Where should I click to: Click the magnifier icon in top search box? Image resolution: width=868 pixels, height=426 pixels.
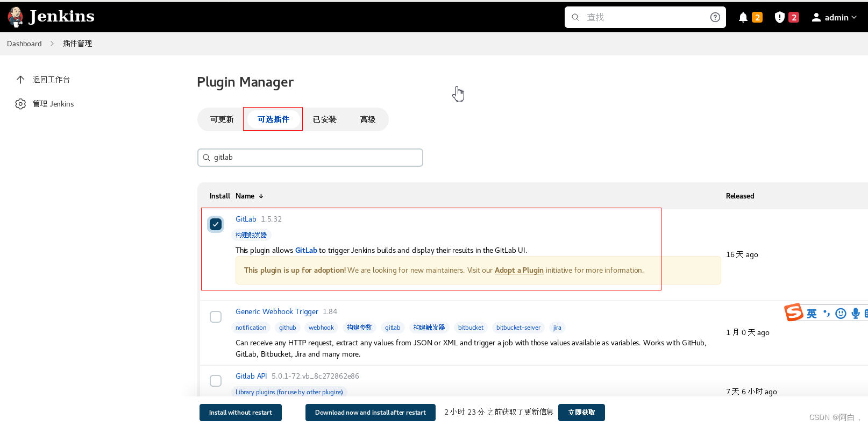tap(575, 17)
